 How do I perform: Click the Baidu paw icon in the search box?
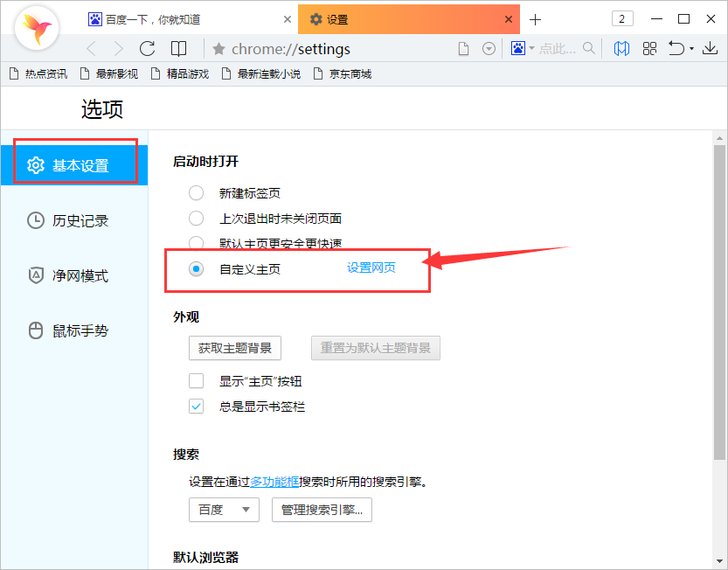coord(519,49)
